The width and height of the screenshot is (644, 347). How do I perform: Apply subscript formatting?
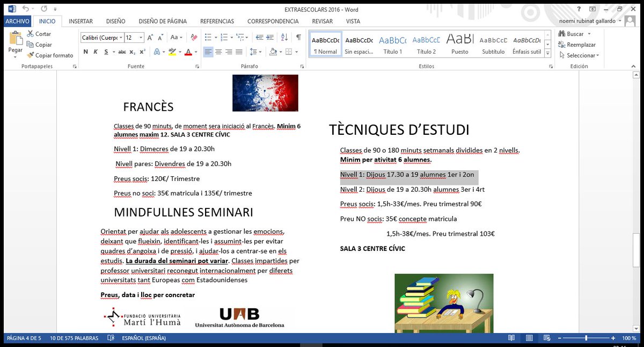pyautogui.click(x=134, y=52)
